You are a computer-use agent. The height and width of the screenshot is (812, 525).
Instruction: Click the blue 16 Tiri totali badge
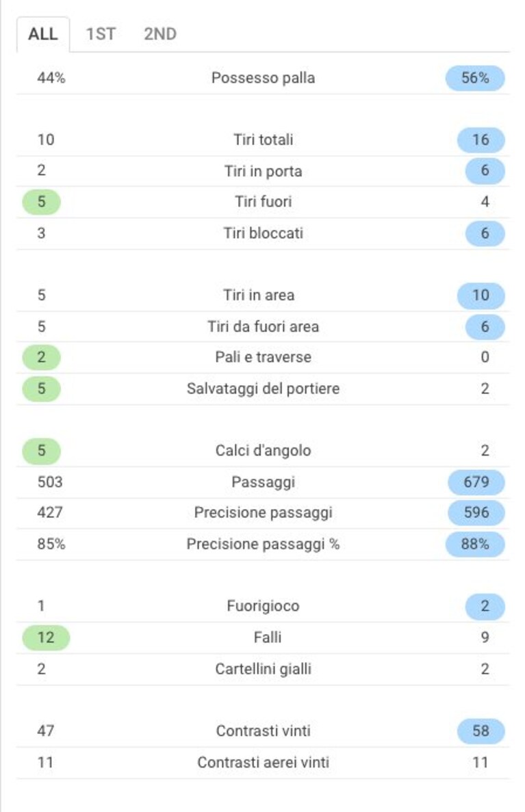[x=481, y=140]
